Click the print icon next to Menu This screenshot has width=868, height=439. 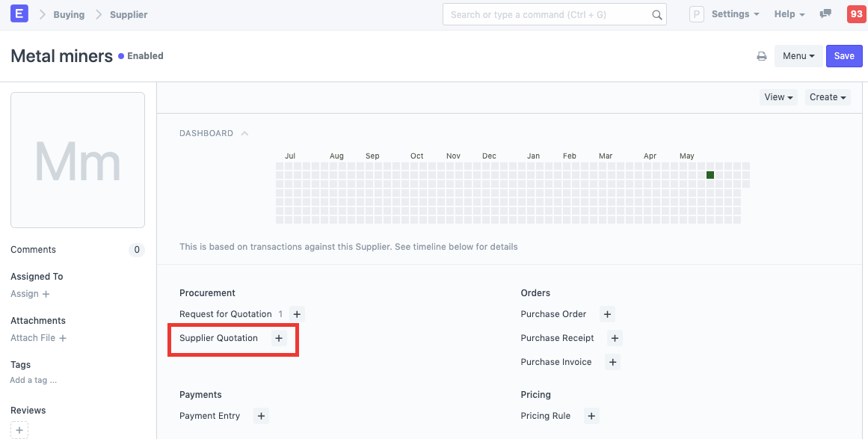(761, 56)
